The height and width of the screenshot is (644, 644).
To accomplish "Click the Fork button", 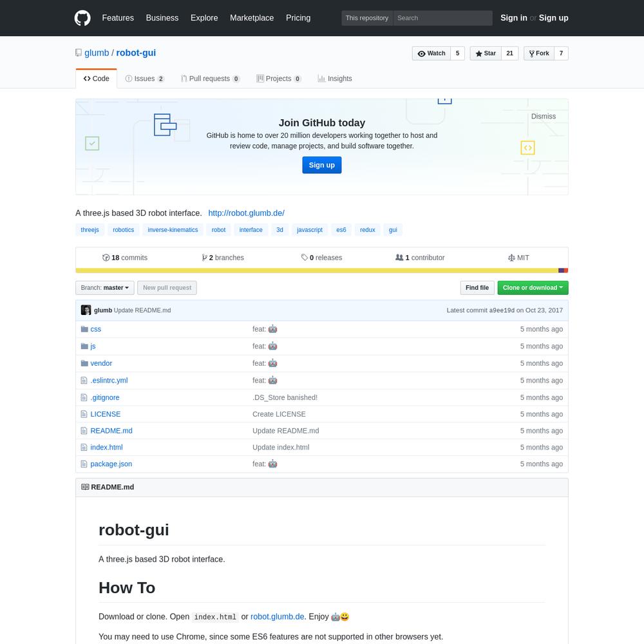I will tap(539, 53).
